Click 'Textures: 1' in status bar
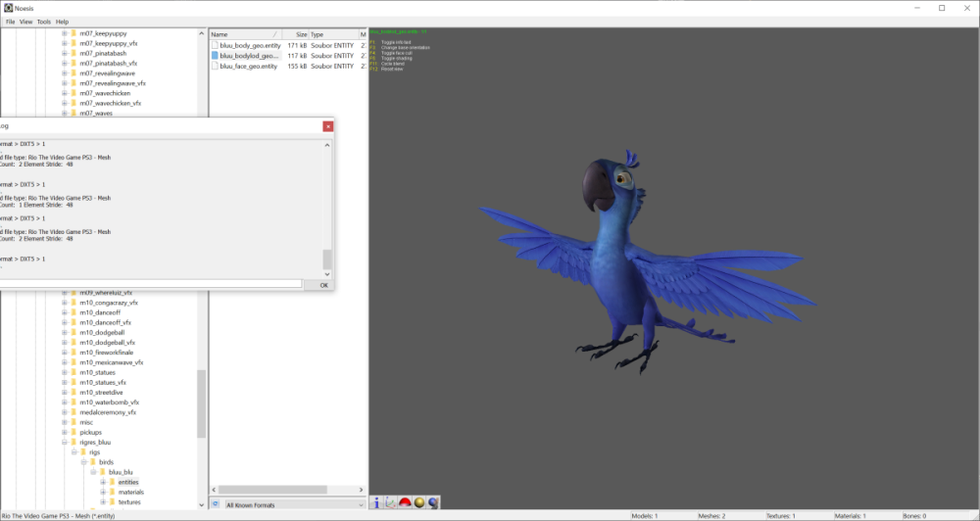980x521 pixels. tap(781, 516)
